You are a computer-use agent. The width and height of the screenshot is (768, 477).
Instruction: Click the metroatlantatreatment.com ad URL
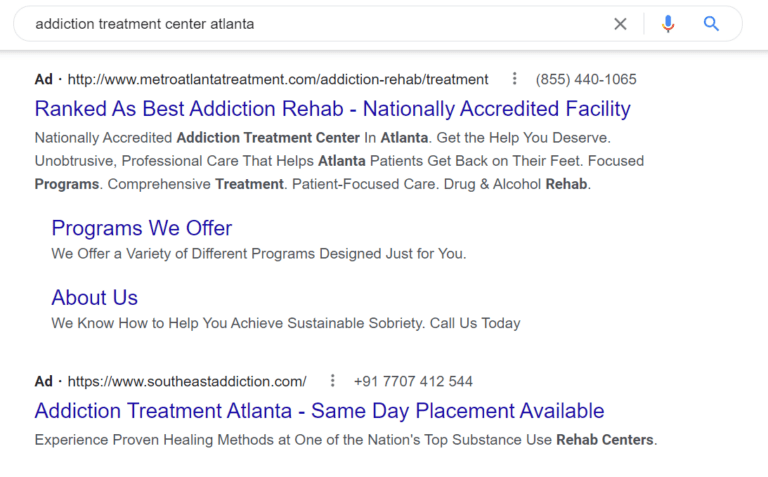pyautogui.click(x=278, y=79)
